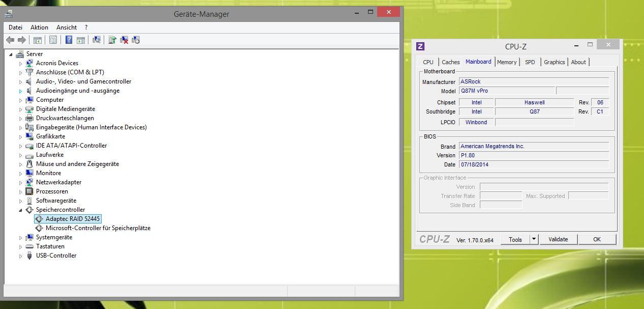This screenshot has height=309, width=644.
Task: Click the Grafikkarte display adapter icon
Action: coord(29,136)
